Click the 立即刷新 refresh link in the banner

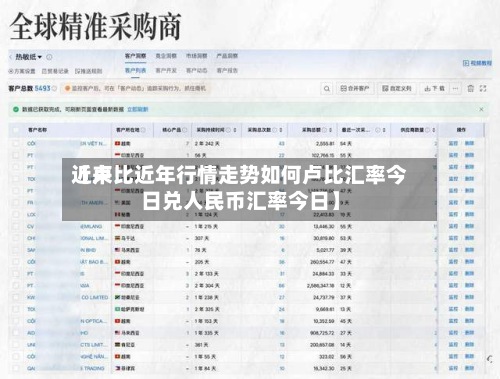pyautogui.click(x=138, y=109)
